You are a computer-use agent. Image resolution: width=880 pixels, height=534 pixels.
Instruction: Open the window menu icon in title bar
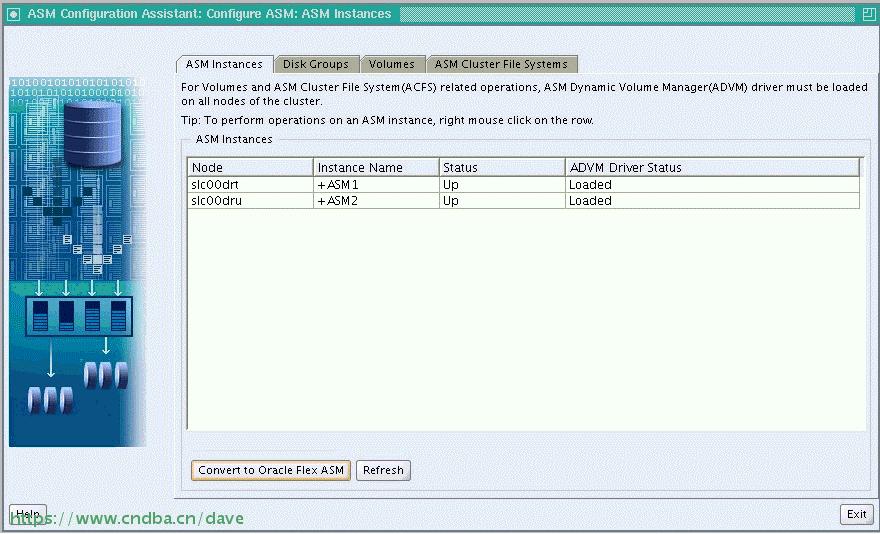tap(13, 14)
